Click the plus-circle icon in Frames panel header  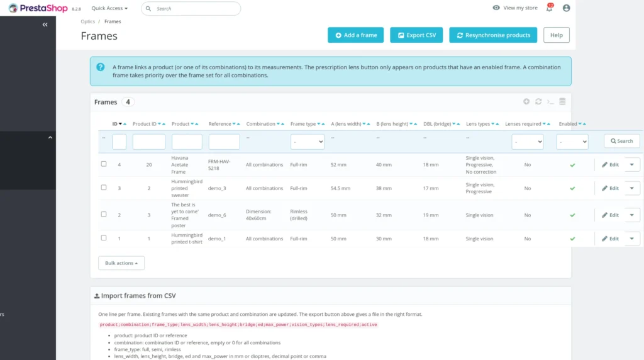[526, 101]
